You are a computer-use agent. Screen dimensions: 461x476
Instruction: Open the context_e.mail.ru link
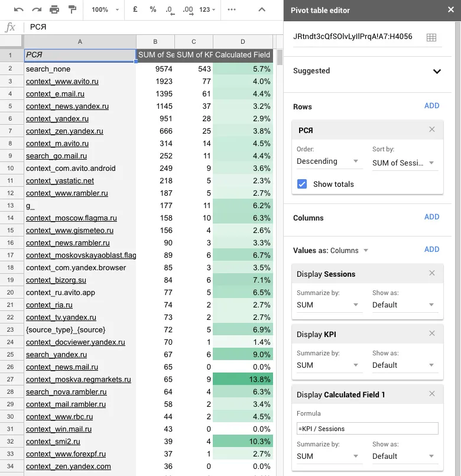(x=55, y=94)
